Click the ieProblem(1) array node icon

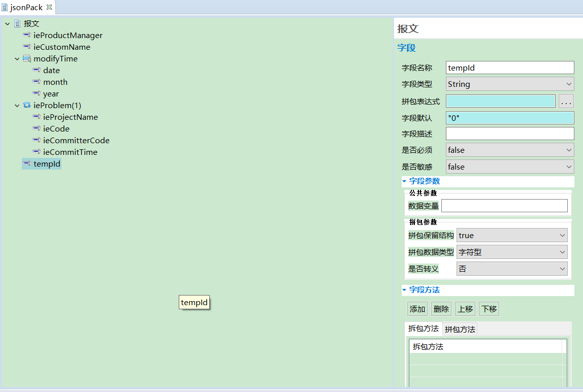pyautogui.click(x=27, y=105)
